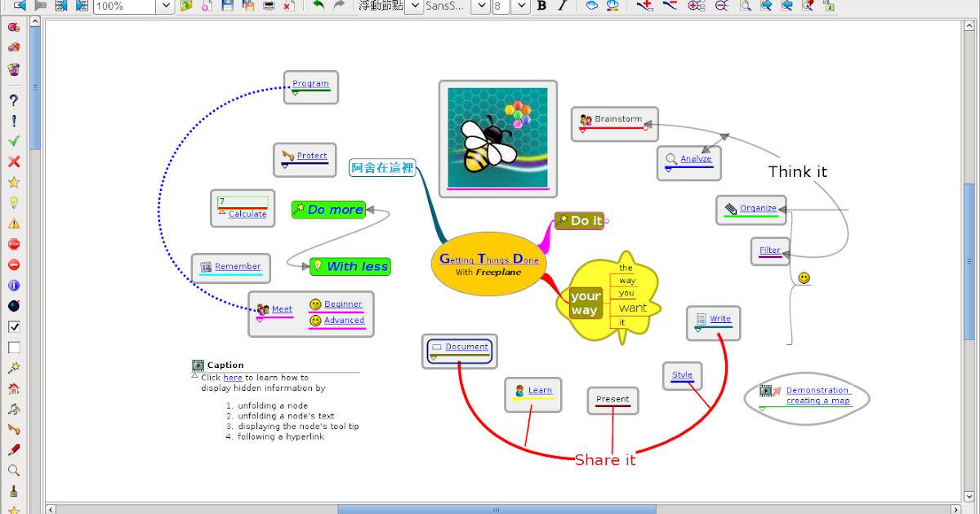Click the remove-all-icons trash can icon
Viewport: 980px width, 514px height.
pos(13,69)
